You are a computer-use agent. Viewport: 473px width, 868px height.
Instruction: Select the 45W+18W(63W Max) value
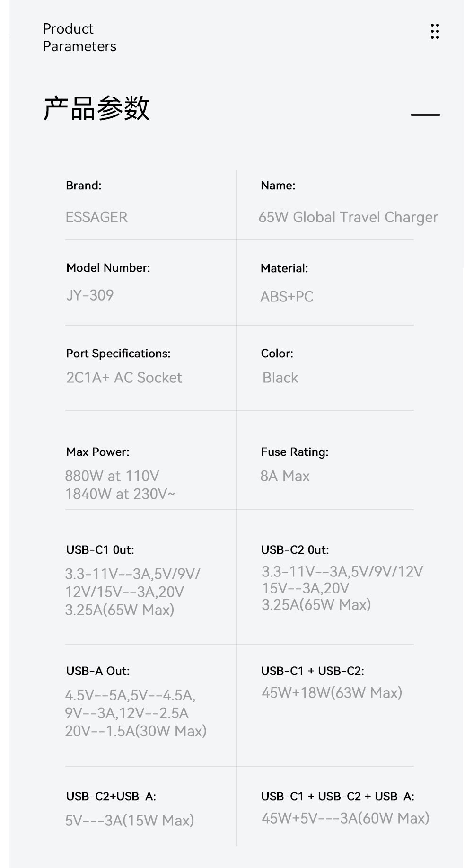[332, 693]
